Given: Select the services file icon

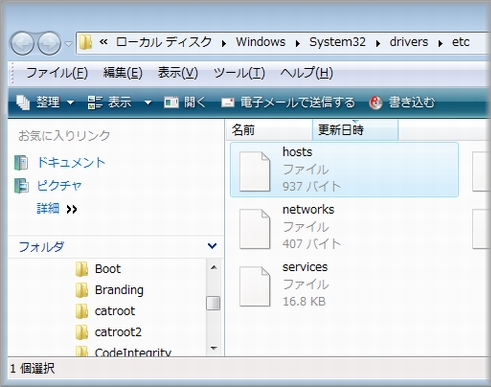Looking at the screenshot, I should (255, 286).
